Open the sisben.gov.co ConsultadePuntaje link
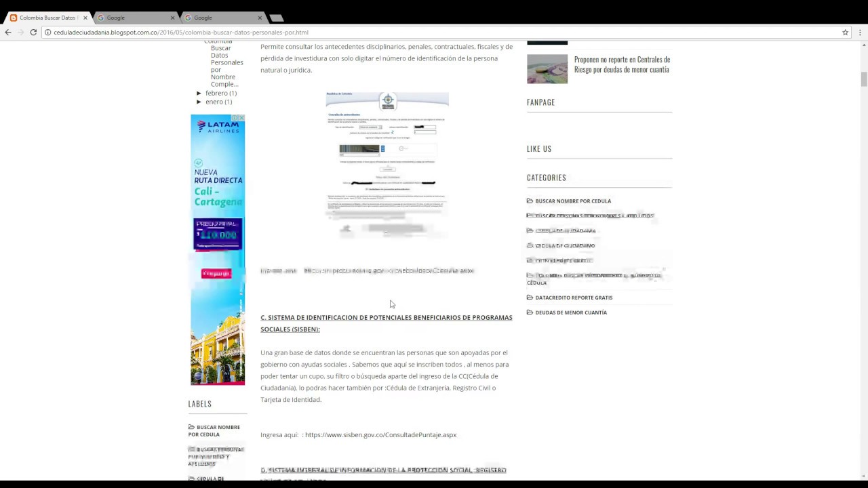 380,434
